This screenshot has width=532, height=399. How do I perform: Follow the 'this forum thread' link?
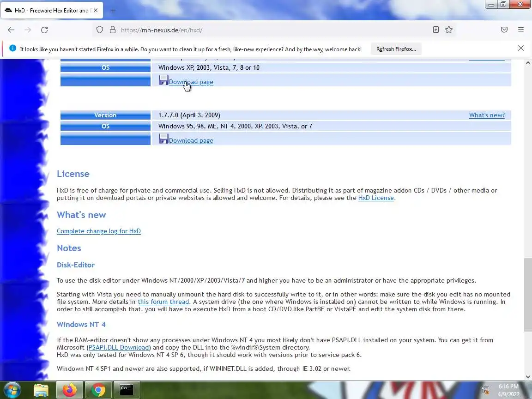pos(163,302)
